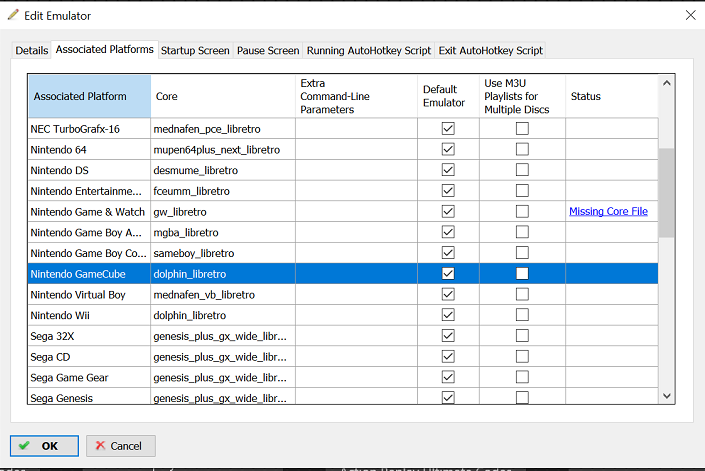The image size is (705, 471).
Task: Click the Default Emulator column header
Action: 448,96
